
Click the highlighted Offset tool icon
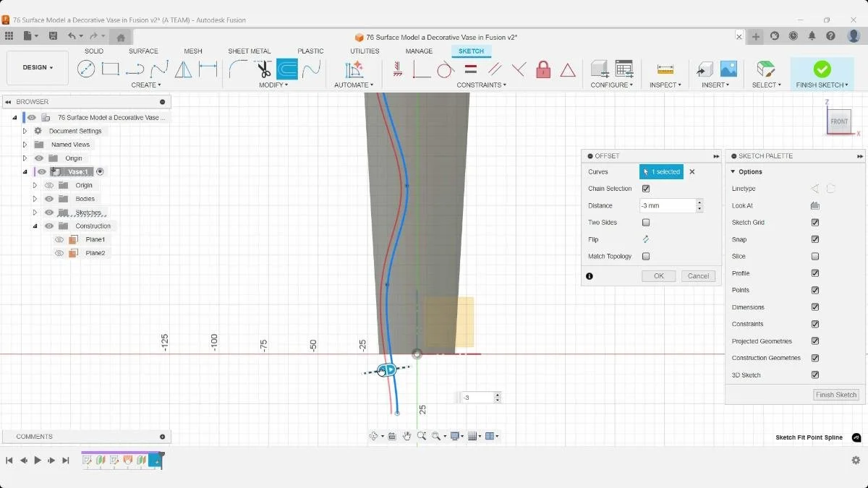pyautogui.click(x=287, y=69)
